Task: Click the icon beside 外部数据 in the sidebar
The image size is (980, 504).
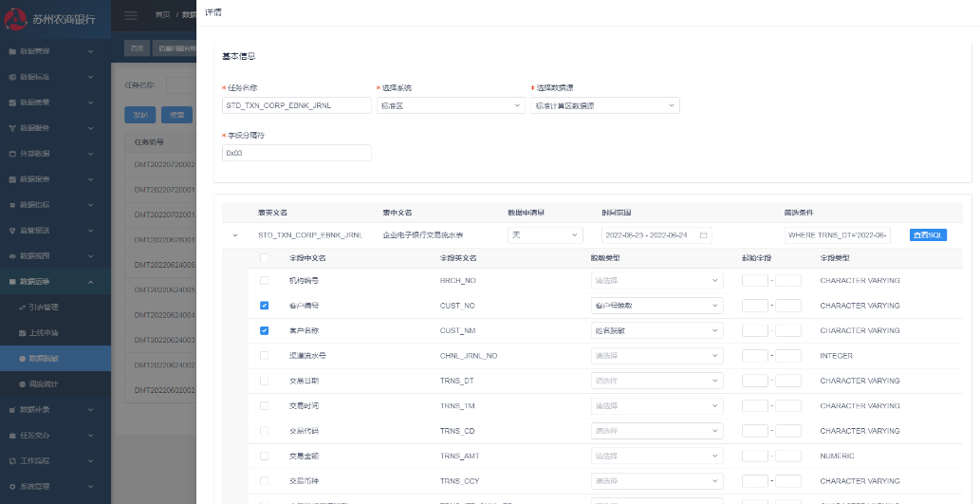Action: [12, 154]
